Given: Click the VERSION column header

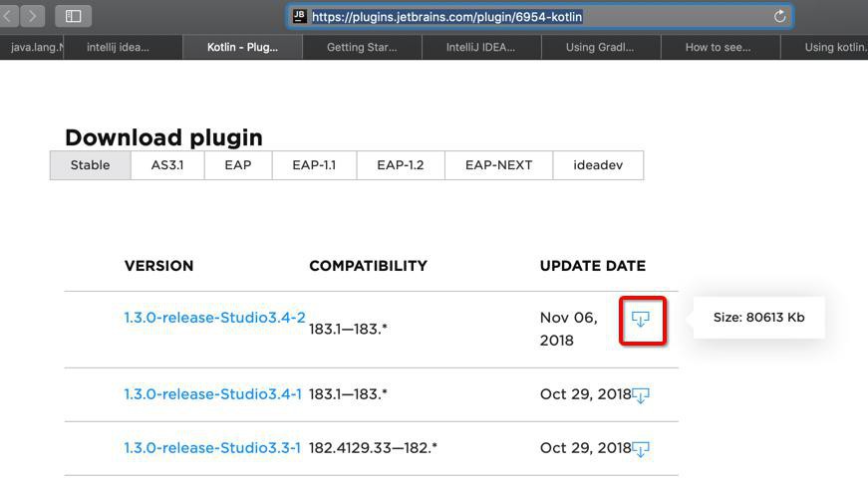Looking at the screenshot, I should click(x=158, y=266).
